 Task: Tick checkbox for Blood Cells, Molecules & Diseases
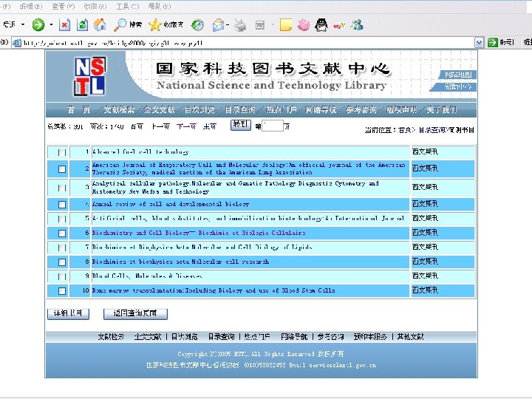coord(62,276)
